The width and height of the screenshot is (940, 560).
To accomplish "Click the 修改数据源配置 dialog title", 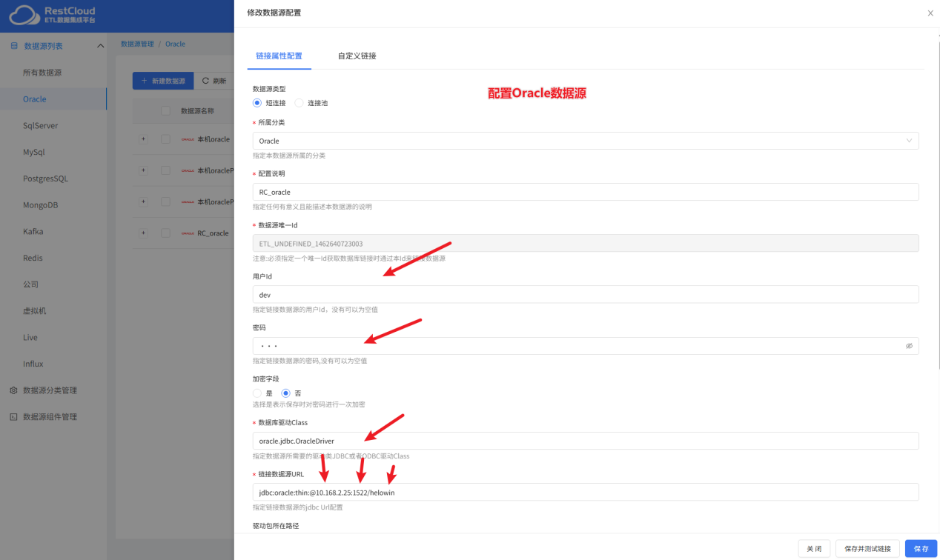I will [x=274, y=13].
